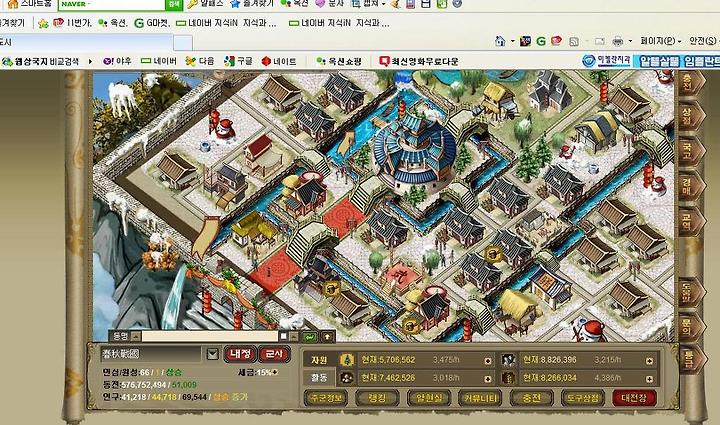Image resolution: width=720 pixels, height=425 pixels.
Task: Open the 페이지(P) menu
Action: 660,41
